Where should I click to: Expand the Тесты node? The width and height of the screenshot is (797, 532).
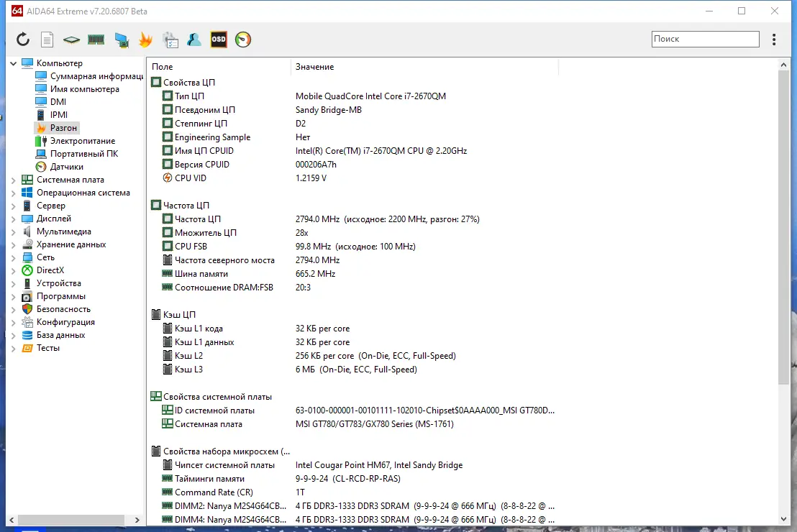[13, 349]
